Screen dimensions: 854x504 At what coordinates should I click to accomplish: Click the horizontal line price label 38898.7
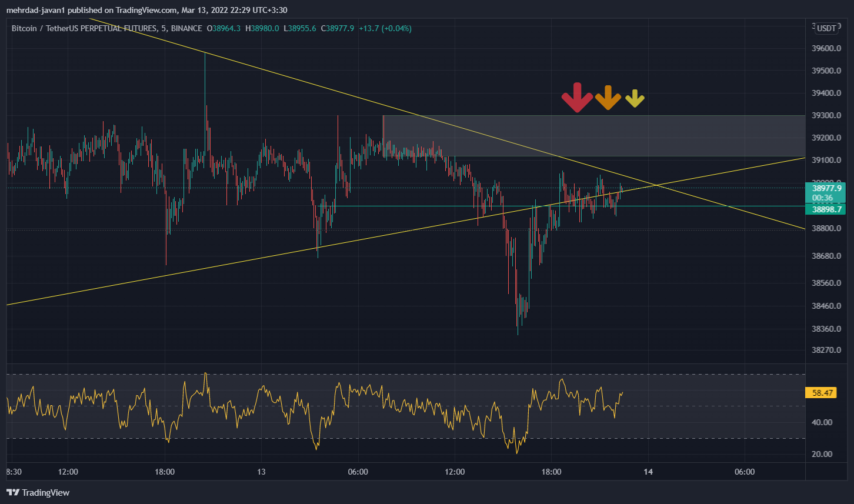click(826, 209)
